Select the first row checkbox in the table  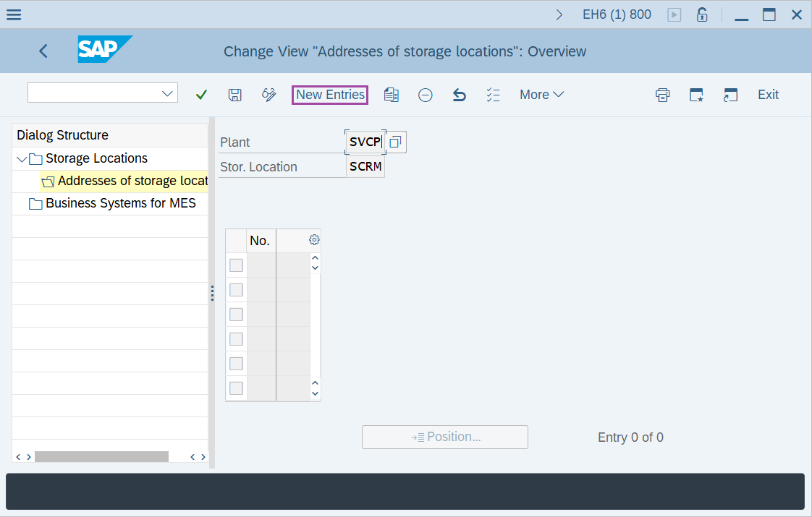click(x=235, y=265)
